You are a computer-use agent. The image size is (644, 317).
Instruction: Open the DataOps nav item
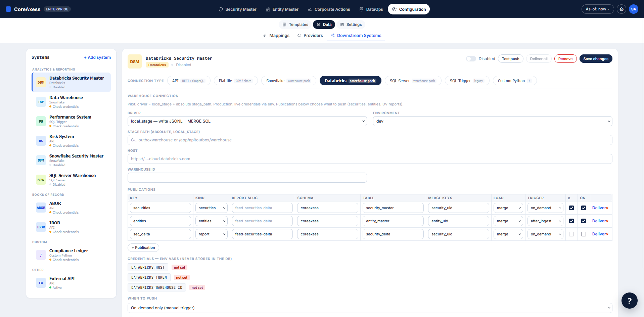coord(371,9)
